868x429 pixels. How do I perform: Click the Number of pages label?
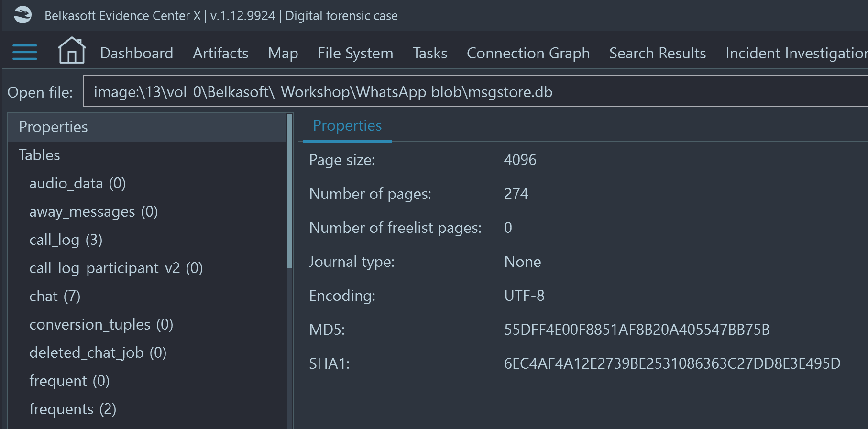coord(370,194)
